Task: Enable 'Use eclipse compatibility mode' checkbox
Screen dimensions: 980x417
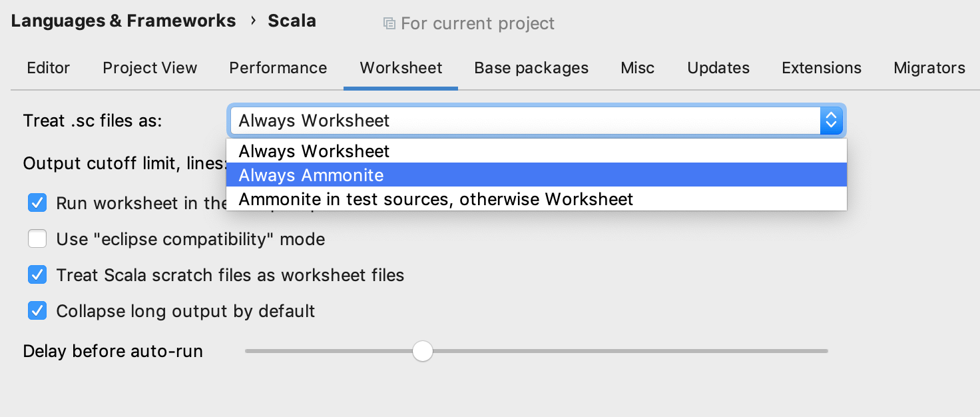Action: click(37, 239)
